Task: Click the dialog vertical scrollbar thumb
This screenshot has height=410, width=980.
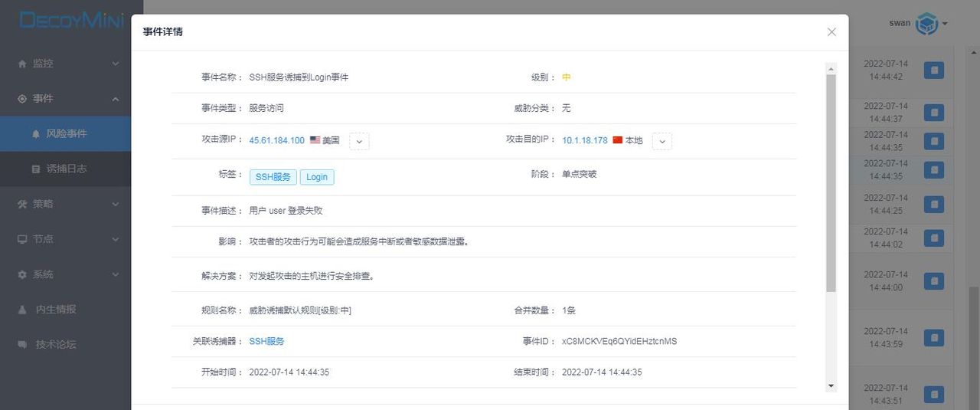Action: (x=831, y=183)
